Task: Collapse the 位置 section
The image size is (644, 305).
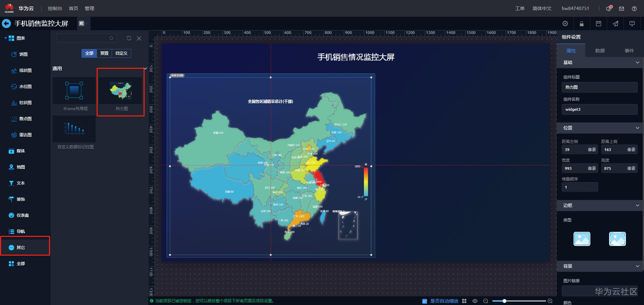Action: coord(637,128)
